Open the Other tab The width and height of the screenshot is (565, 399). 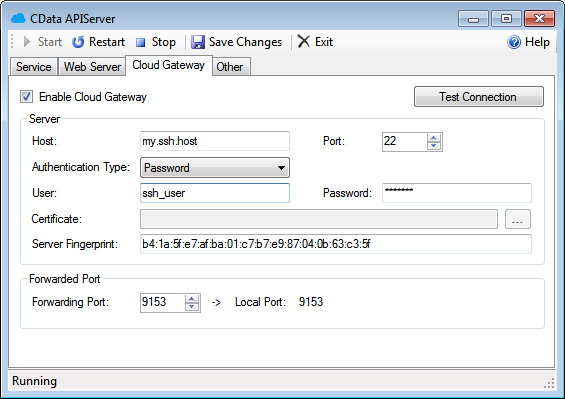(x=230, y=67)
